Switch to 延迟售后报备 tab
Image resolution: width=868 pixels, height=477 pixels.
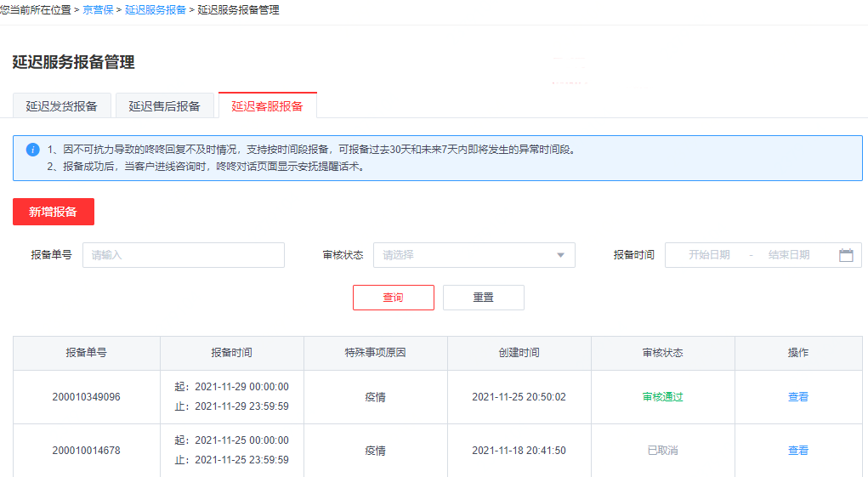[x=164, y=106]
